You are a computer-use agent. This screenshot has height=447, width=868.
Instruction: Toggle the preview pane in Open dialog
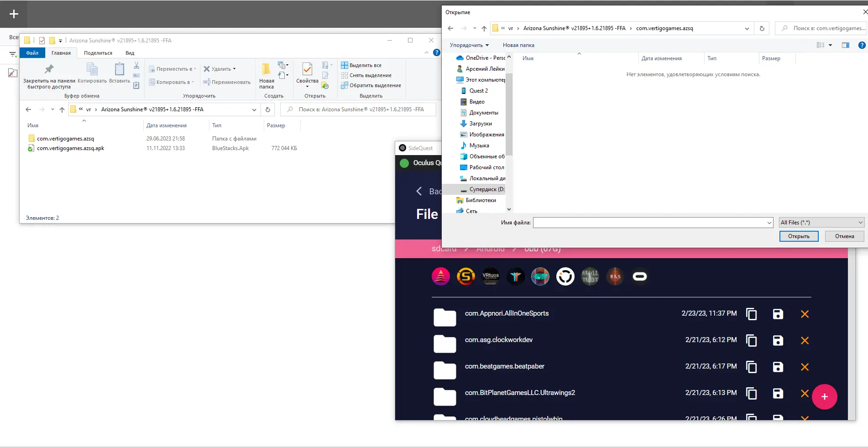(x=846, y=45)
